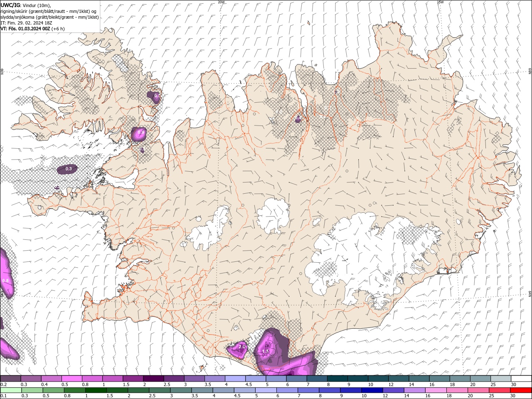Click the "20W" longitude label at the top edge

pyautogui.click(x=222, y=2)
